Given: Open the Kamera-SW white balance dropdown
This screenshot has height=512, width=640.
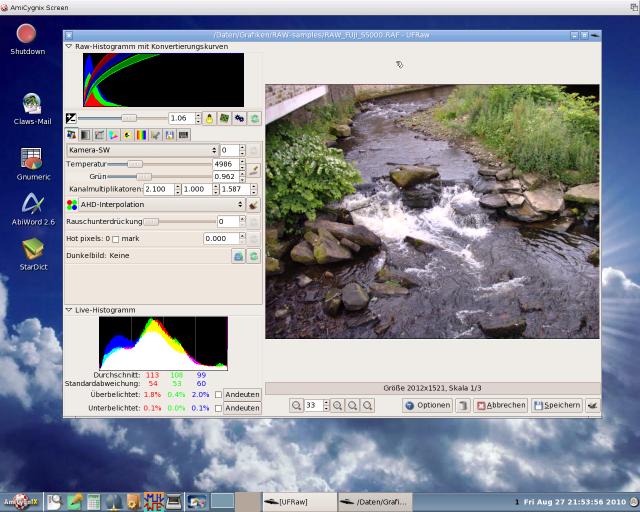Looking at the screenshot, I should click(x=141, y=150).
